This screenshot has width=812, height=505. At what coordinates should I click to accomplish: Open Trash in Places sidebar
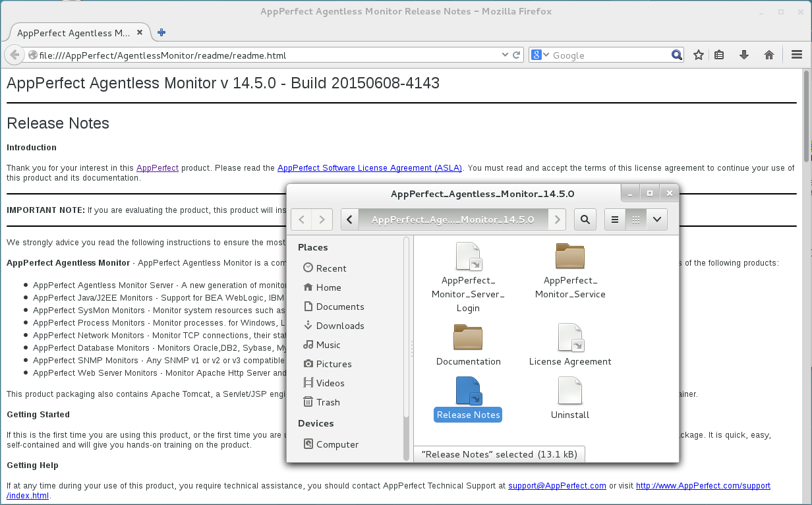click(321, 402)
